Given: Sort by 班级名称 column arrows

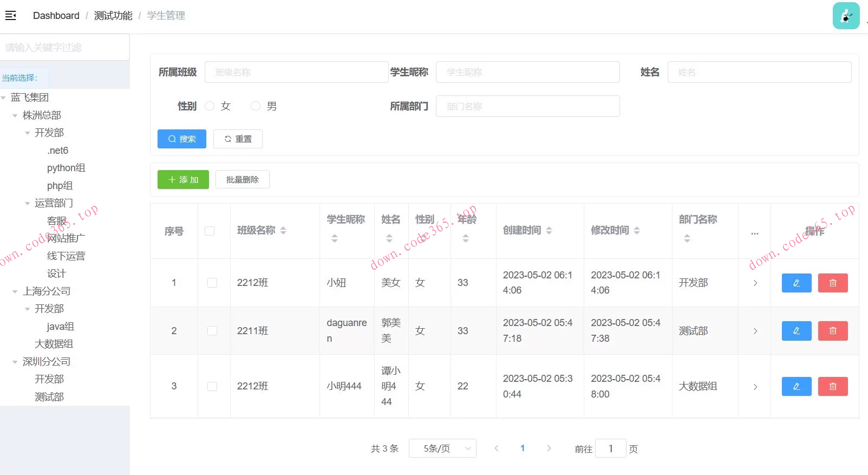Looking at the screenshot, I should 283,231.
